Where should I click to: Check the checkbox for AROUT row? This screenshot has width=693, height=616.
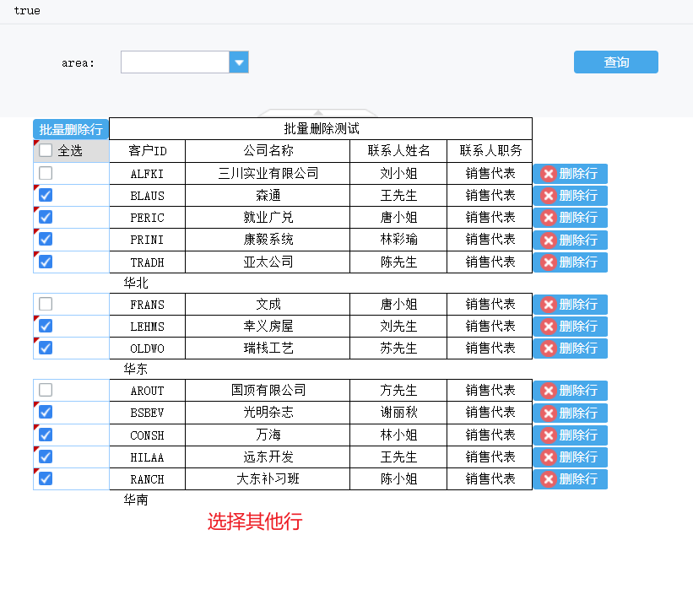pos(46,390)
